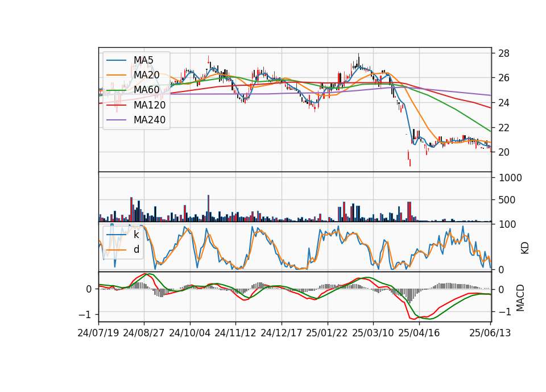The image size is (546, 392).
Task: Click the MA5 legend label
Action: [143, 60]
